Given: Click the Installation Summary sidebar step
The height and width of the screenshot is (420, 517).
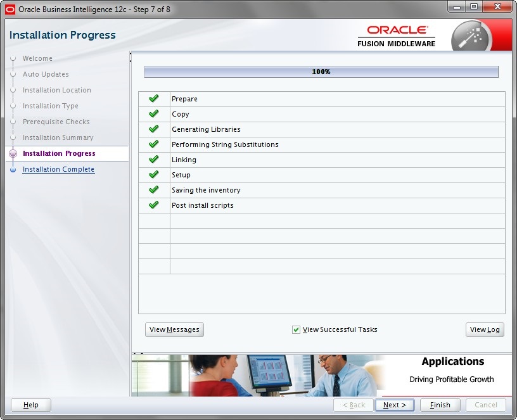Looking at the screenshot, I should pos(58,137).
